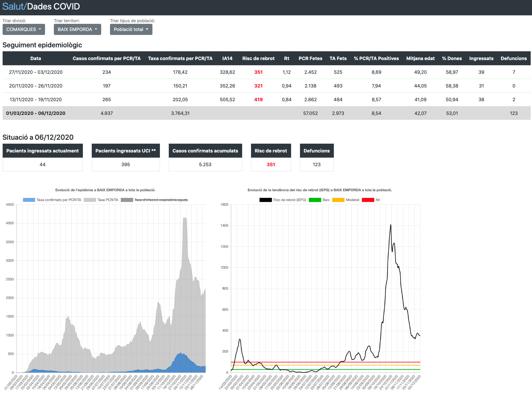This screenshot has width=532, height=394.
Task: Click the total PCR Fetes value 57.052
Action: (310, 113)
